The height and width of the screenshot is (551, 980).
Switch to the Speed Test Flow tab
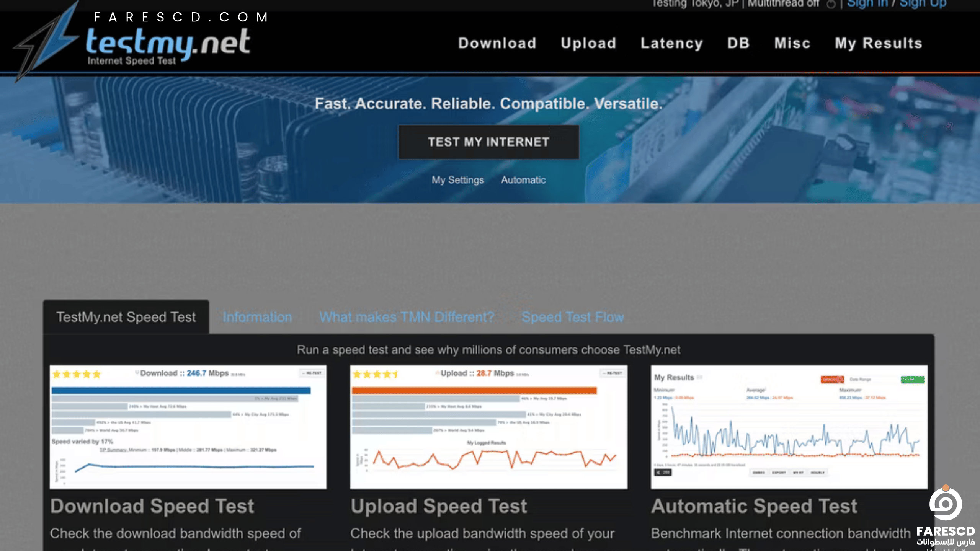573,317
